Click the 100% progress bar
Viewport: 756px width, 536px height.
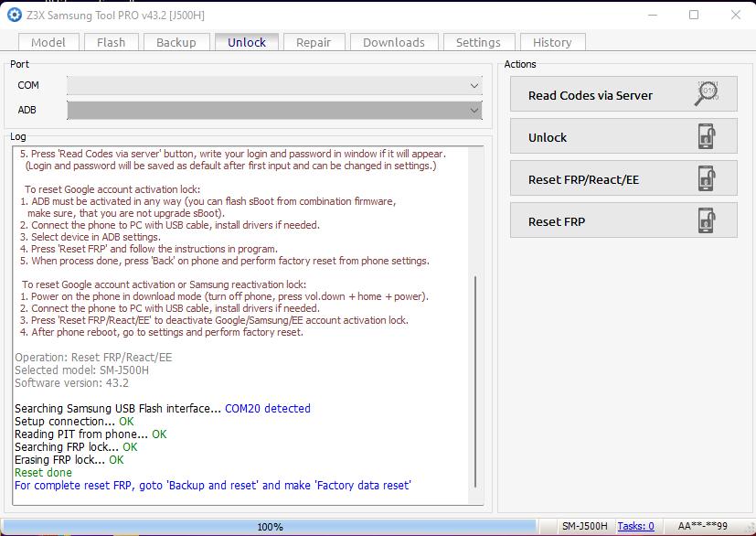(x=270, y=526)
